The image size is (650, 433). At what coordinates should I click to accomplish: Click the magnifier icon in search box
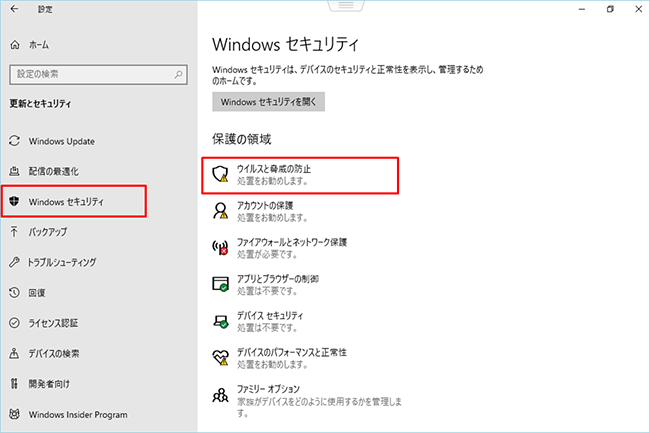click(x=178, y=75)
